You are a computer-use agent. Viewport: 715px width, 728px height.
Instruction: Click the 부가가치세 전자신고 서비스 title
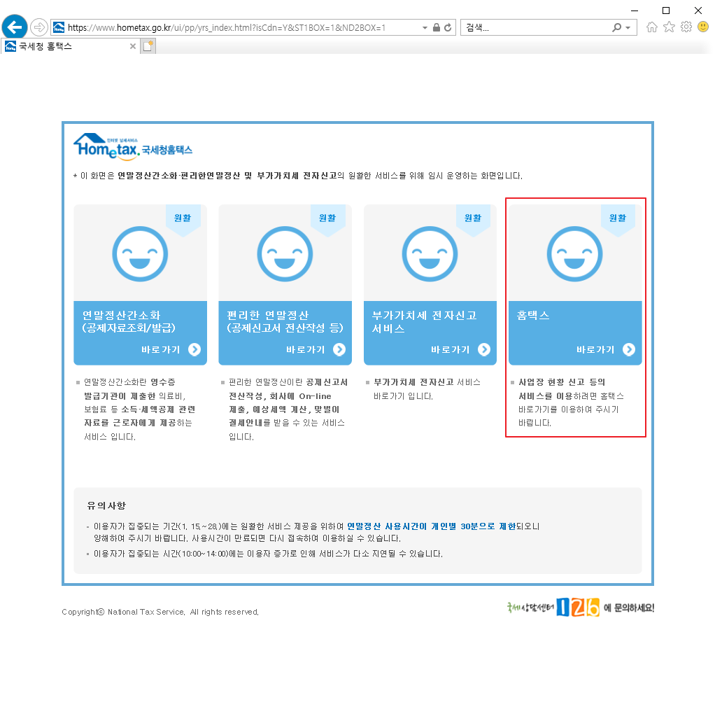click(x=424, y=322)
